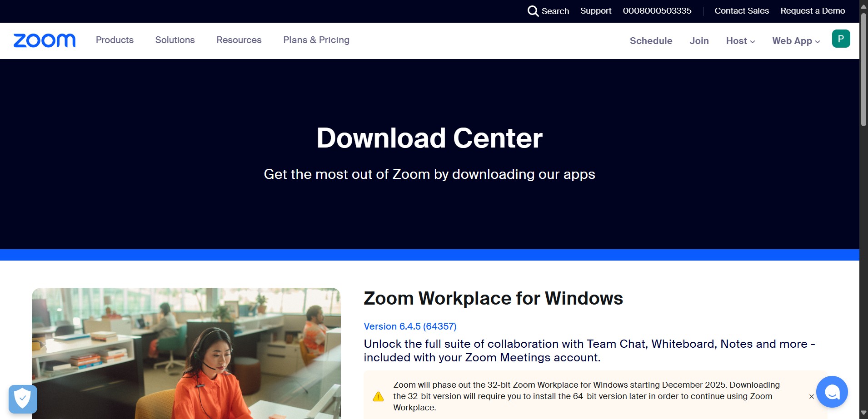Screen dimensions: 868x419
Task: Click the office worker headset image
Action: click(186, 353)
